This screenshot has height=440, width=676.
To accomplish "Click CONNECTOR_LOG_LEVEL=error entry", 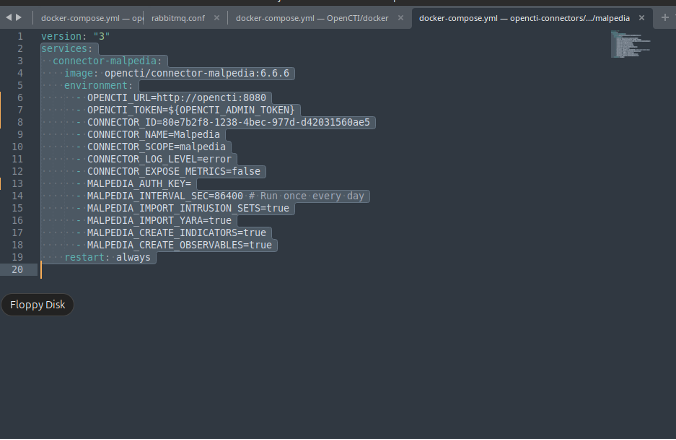I will [x=159, y=159].
